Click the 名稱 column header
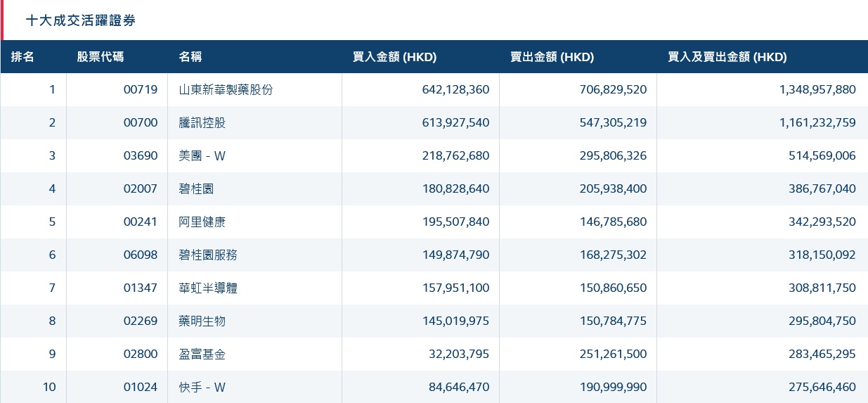 [x=190, y=57]
